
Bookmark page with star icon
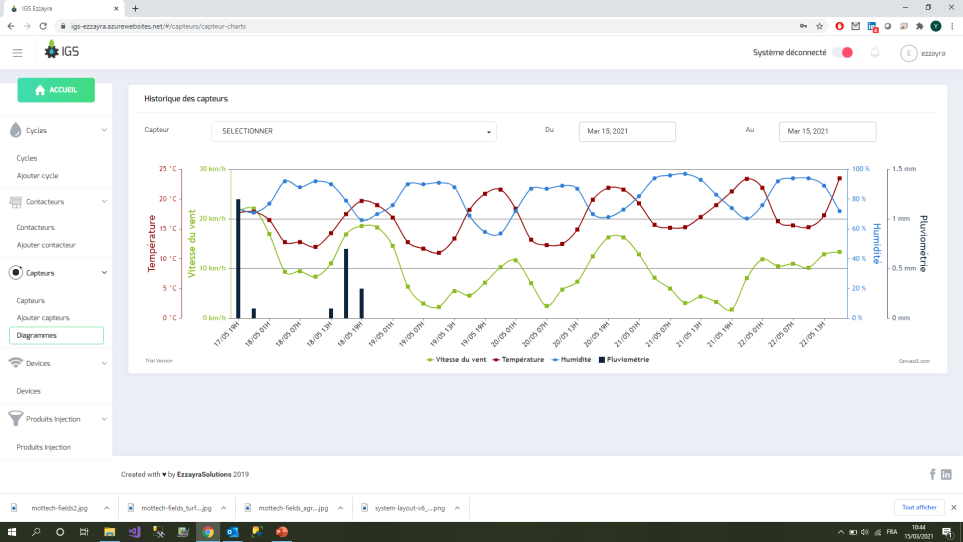pyautogui.click(x=819, y=26)
